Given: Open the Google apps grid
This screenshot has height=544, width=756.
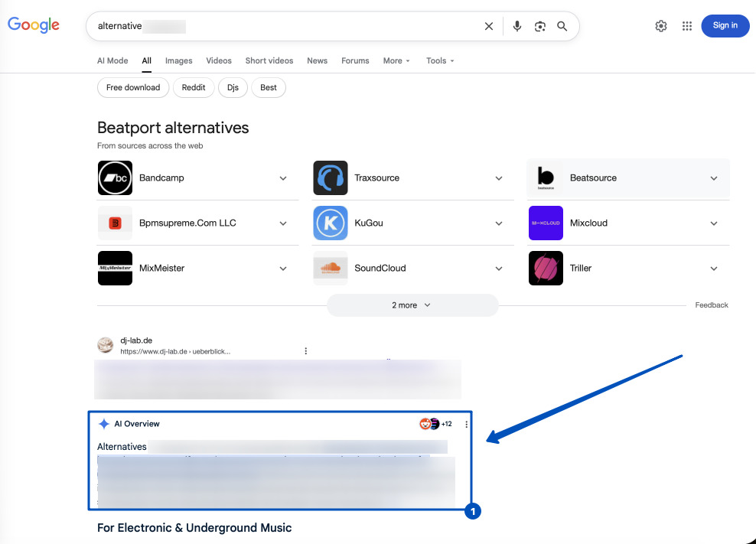Looking at the screenshot, I should pyautogui.click(x=687, y=26).
